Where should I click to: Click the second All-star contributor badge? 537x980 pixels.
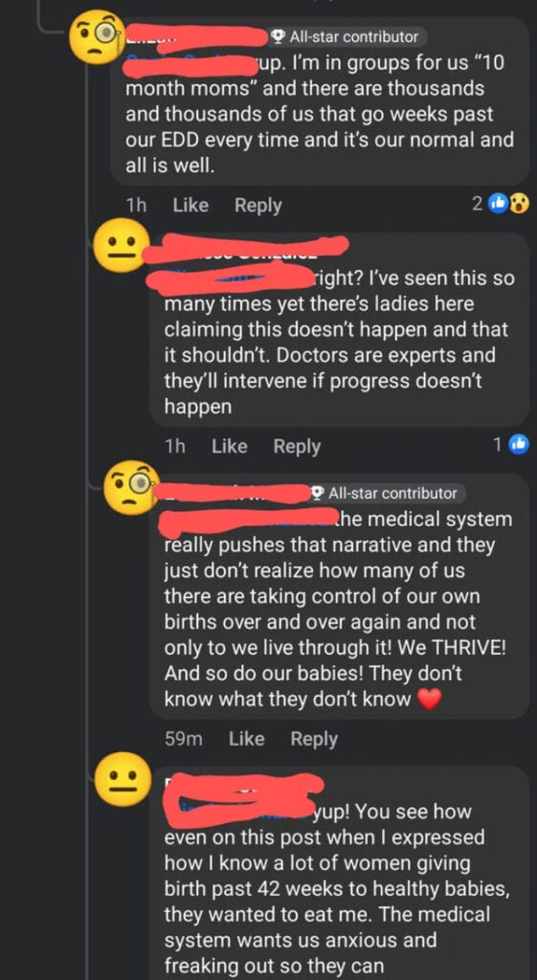388,493
